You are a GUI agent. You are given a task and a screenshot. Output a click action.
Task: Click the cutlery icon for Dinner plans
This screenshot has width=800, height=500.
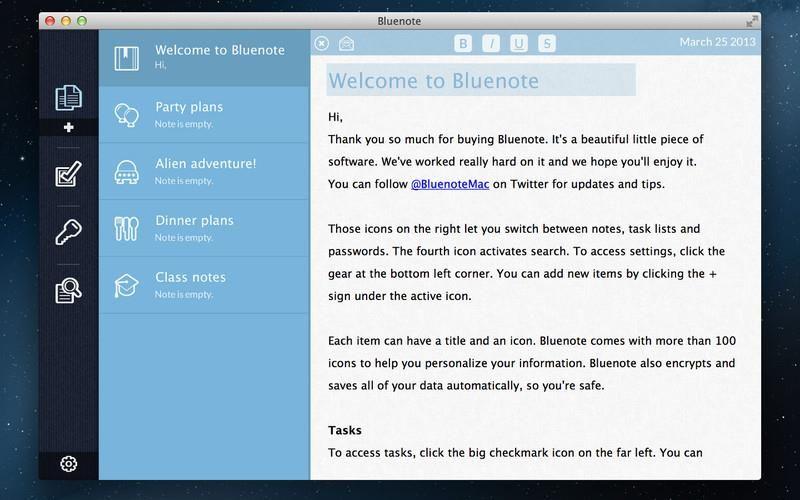click(x=127, y=229)
